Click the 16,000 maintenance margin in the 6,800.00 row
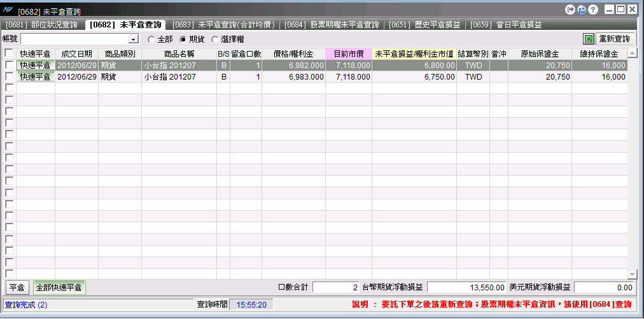Screen dimensions: 644x319 click(x=599, y=65)
